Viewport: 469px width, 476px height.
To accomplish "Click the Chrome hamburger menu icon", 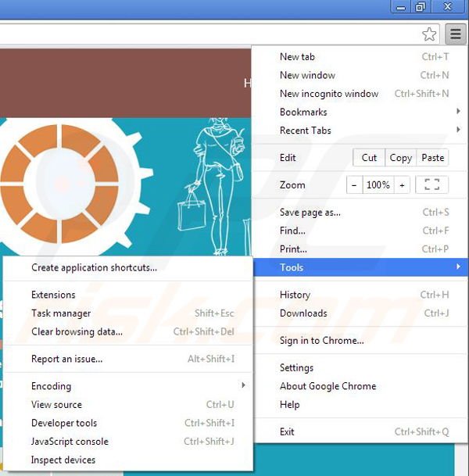I will click(x=455, y=34).
